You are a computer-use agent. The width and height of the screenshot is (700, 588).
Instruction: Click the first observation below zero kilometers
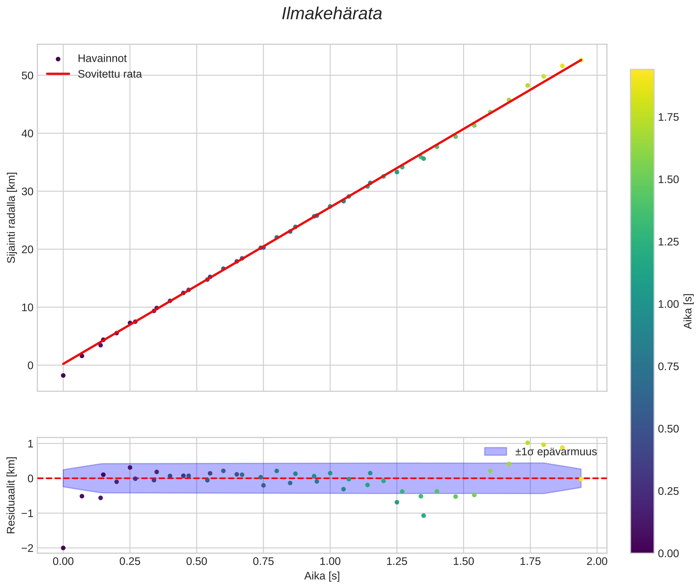pyautogui.click(x=63, y=375)
